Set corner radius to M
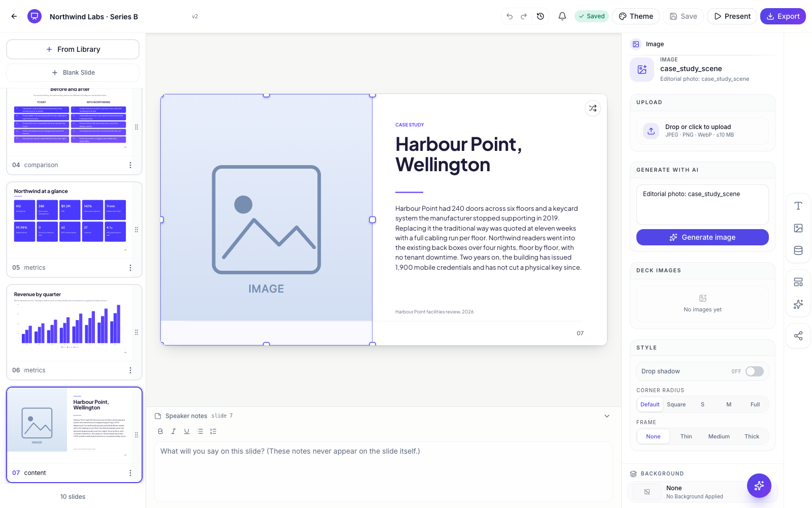 tap(729, 404)
